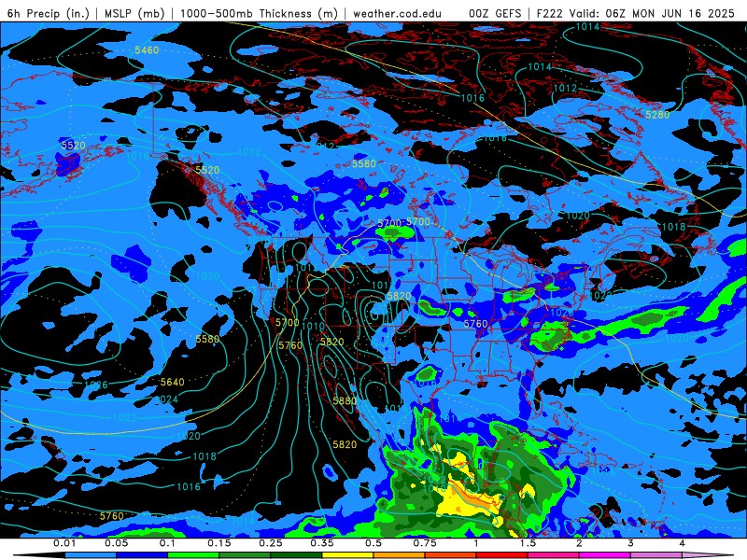The height and width of the screenshot is (560, 747).
Task: Click the 5880 thickness contour label
Action: point(345,401)
